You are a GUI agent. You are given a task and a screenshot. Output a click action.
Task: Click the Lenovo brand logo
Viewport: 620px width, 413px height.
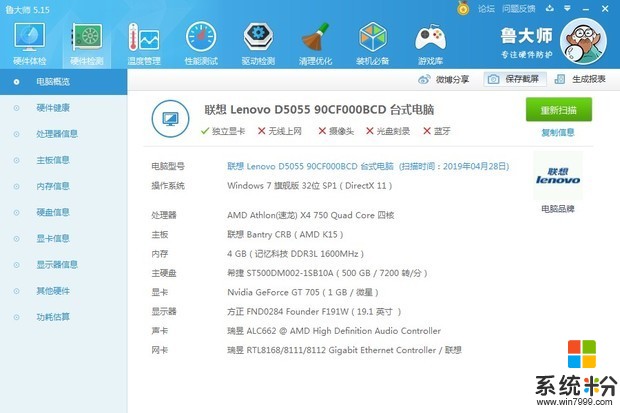tap(558, 176)
